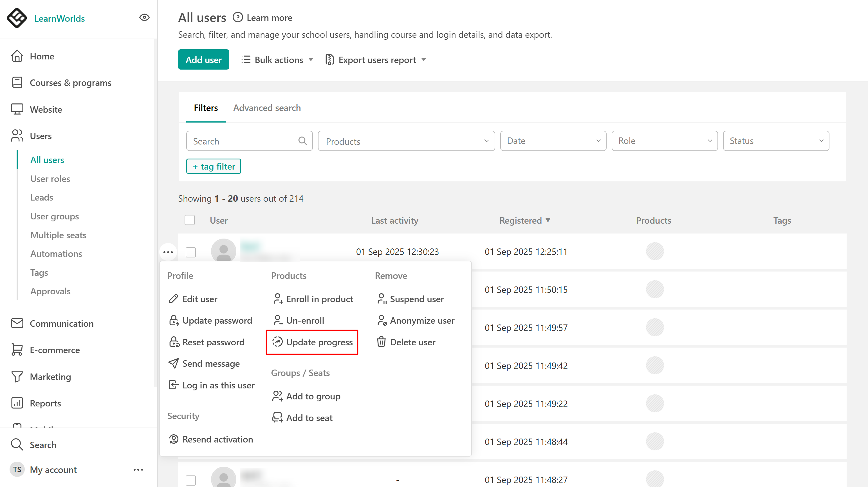This screenshot has height=487, width=868.
Task: Open the three-dot menu next to My account
Action: coord(138,470)
